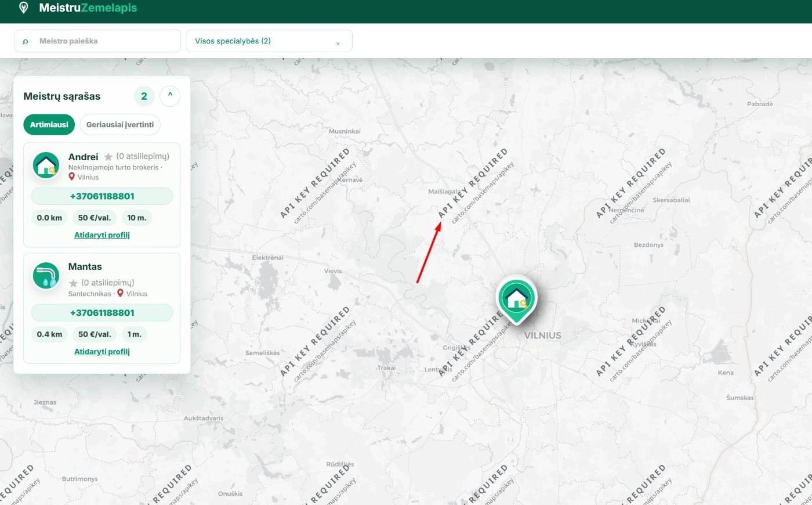Click the house map marker near Vilnius

point(516,299)
